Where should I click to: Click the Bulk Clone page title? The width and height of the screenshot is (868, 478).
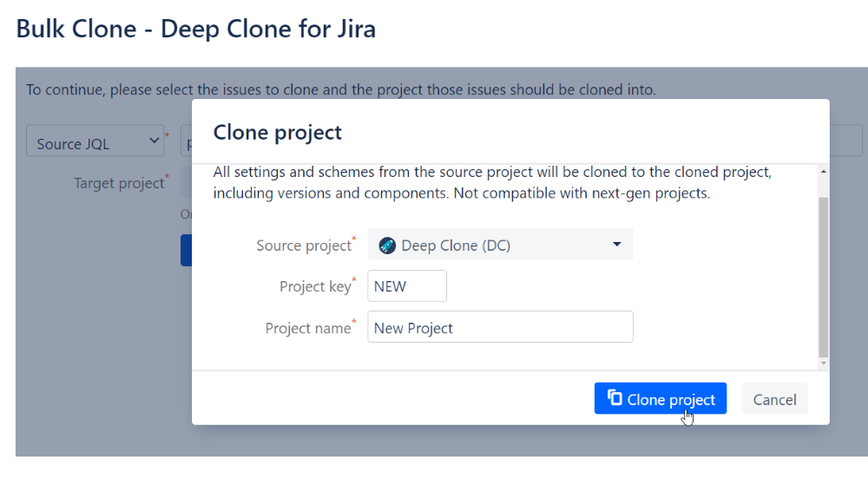[x=196, y=29]
